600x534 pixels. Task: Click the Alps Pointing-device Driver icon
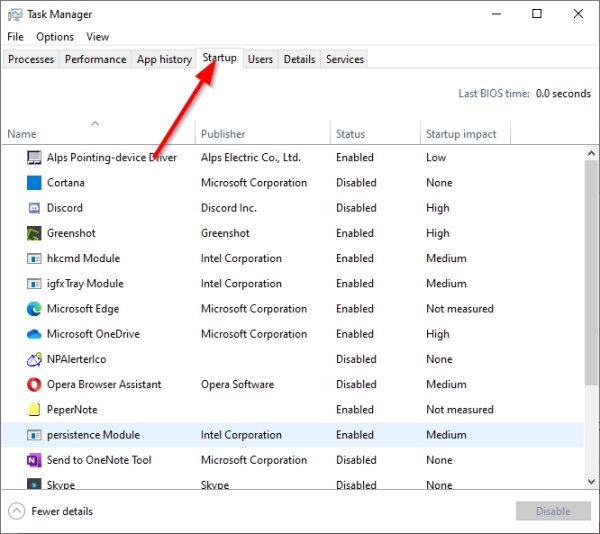click(34, 157)
